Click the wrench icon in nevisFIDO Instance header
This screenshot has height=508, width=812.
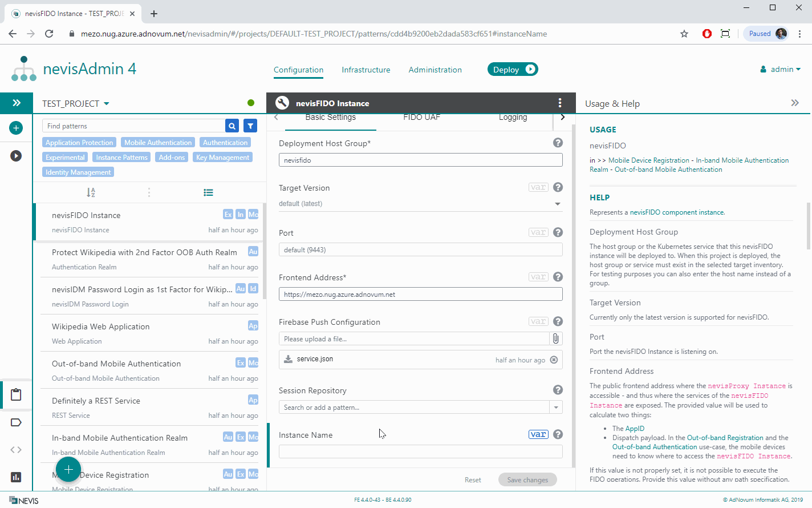tap(282, 103)
